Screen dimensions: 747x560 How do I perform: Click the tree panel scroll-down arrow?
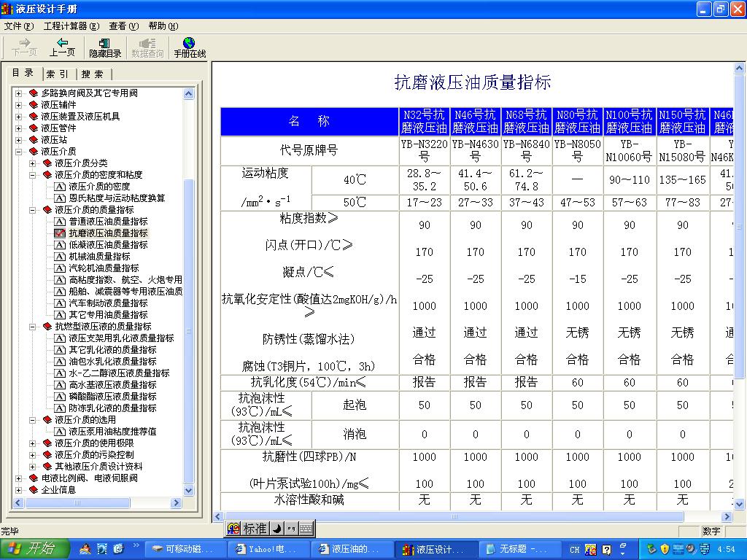pyautogui.click(x=189, y=491)
